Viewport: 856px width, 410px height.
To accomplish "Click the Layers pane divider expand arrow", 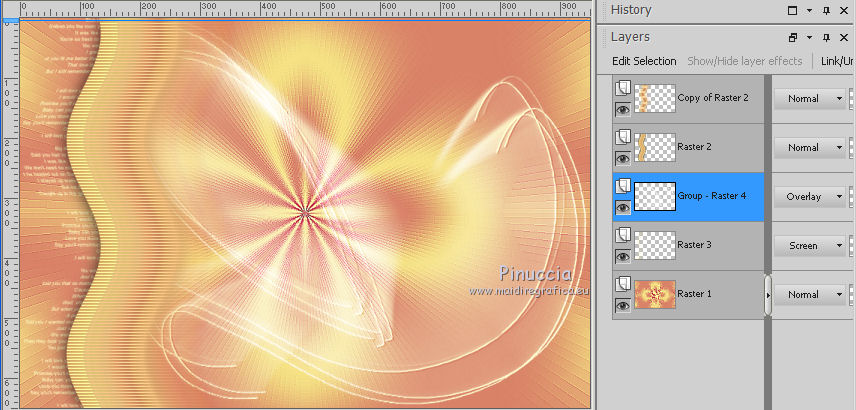I will click(768, 295).
